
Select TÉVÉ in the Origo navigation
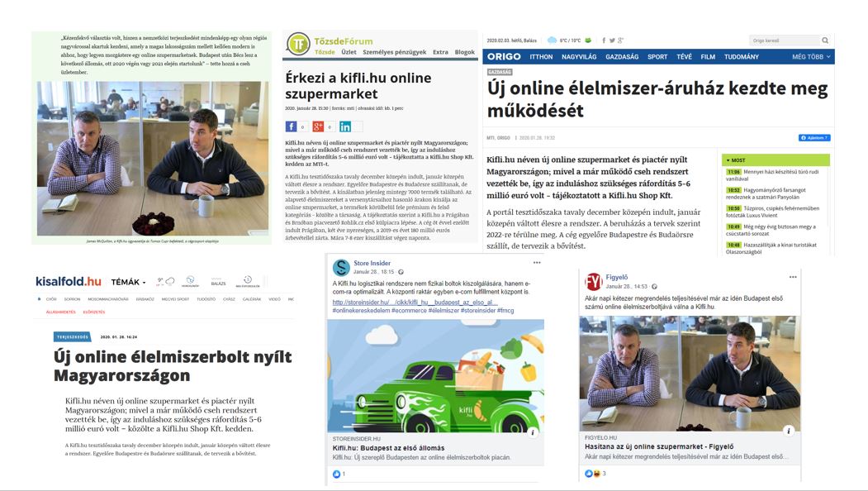(684, 57)
